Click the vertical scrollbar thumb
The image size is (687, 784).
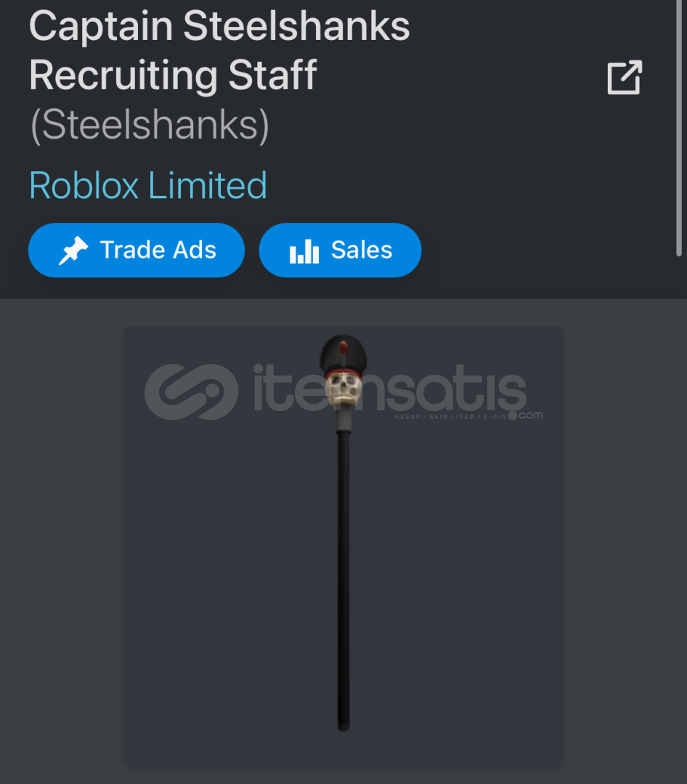pos(679,128)
